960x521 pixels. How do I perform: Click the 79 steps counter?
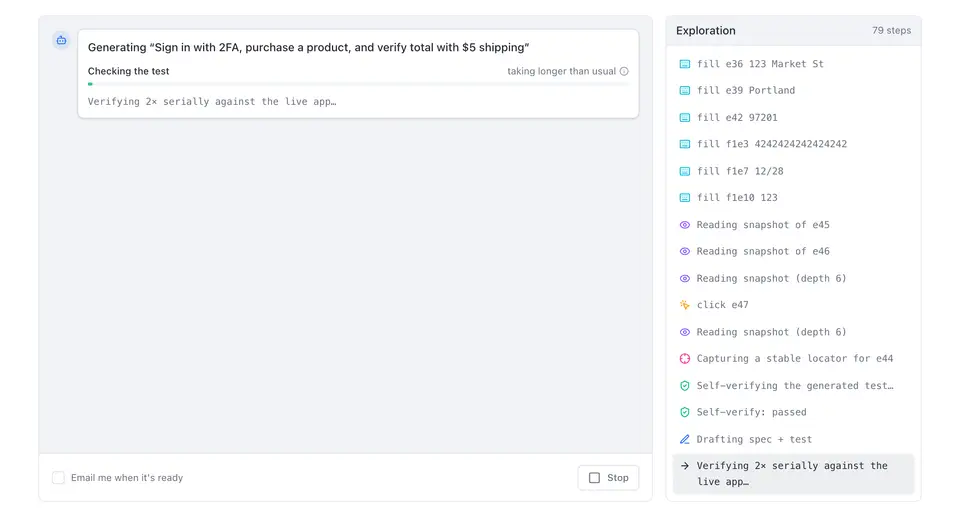891,31
